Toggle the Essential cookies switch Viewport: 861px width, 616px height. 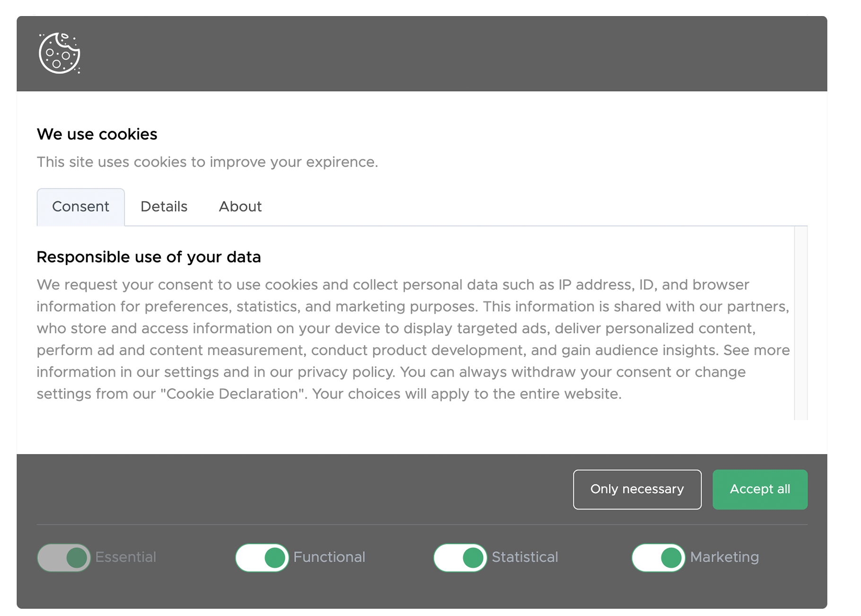tap(64, 558)
